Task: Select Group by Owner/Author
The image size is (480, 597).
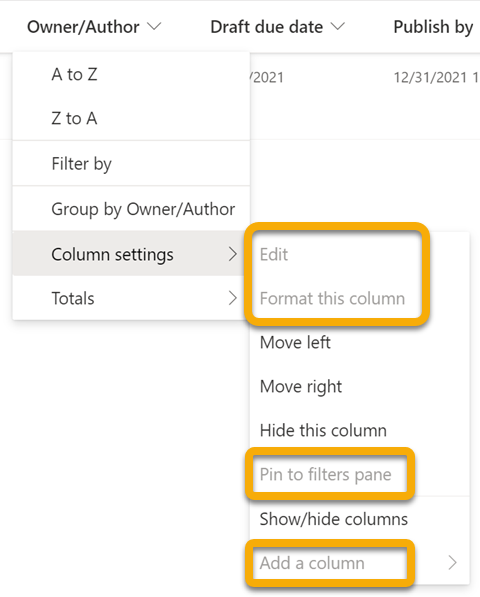Action: point(131,209)
